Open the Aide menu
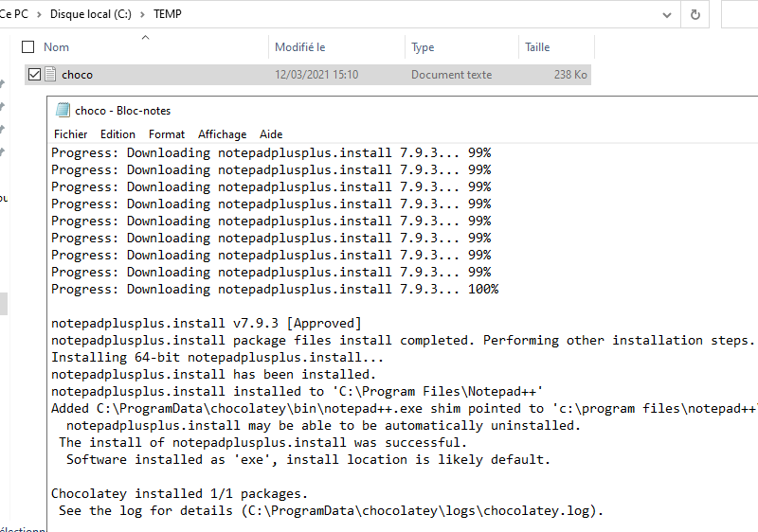Viewport: 758px width, 532px height. (271, 134)
